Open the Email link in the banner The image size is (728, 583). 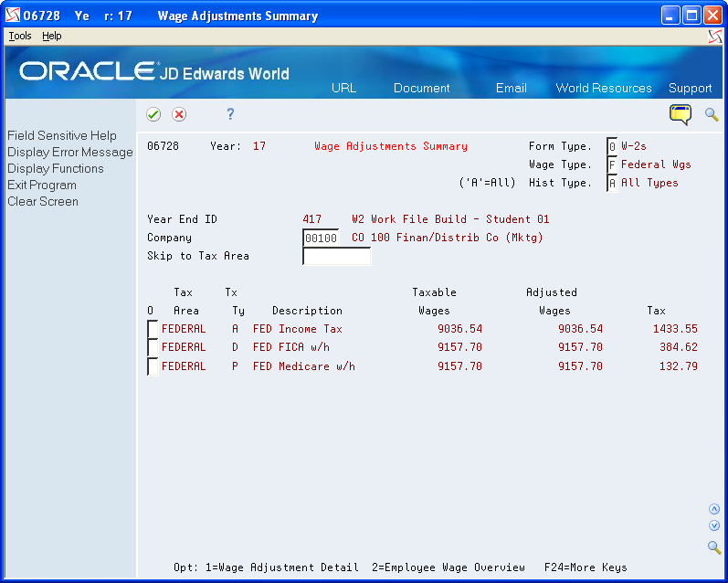[512, 88]
